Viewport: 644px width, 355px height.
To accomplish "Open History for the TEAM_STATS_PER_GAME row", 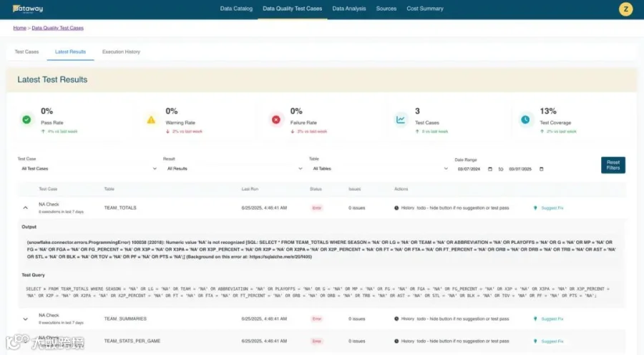I will 407,341.
